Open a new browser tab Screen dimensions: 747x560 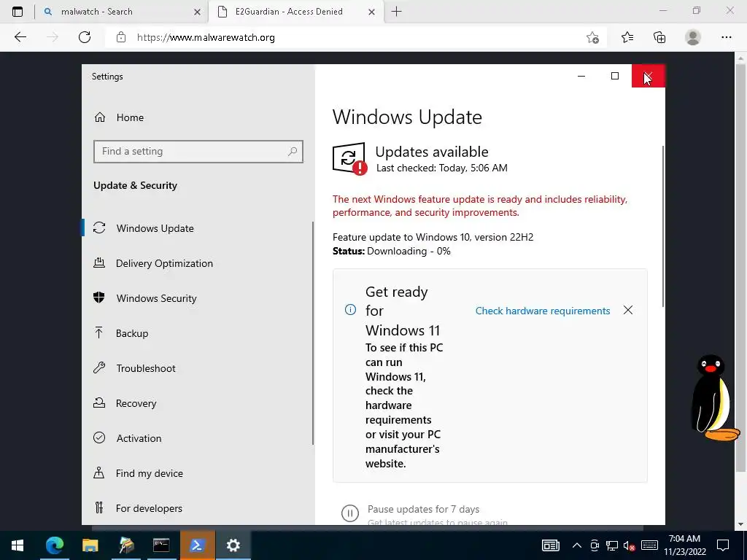click(396, 12)
